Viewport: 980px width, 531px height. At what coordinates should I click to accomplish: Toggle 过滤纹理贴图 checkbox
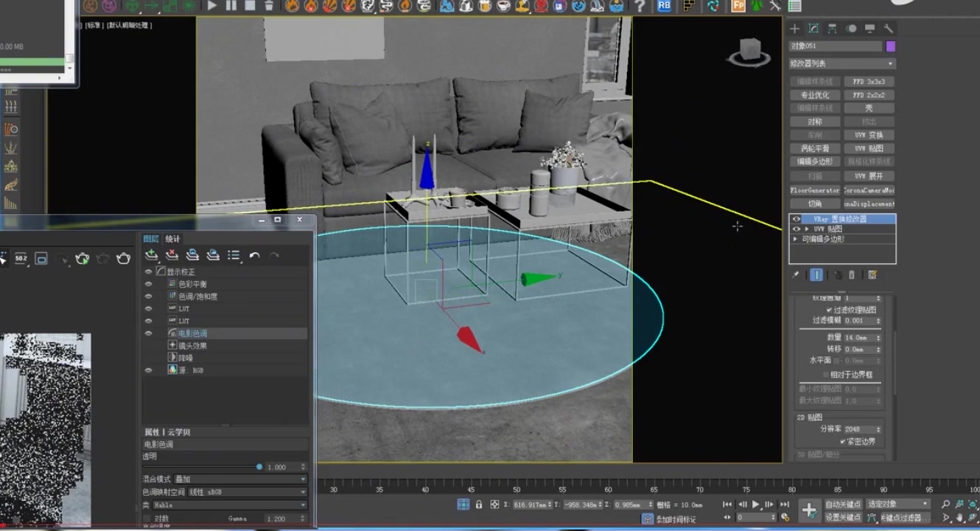pos(830,310)
